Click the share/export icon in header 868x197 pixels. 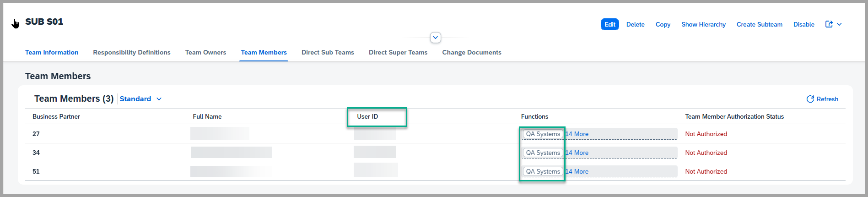pyautogui.click(x=829, y=24)
